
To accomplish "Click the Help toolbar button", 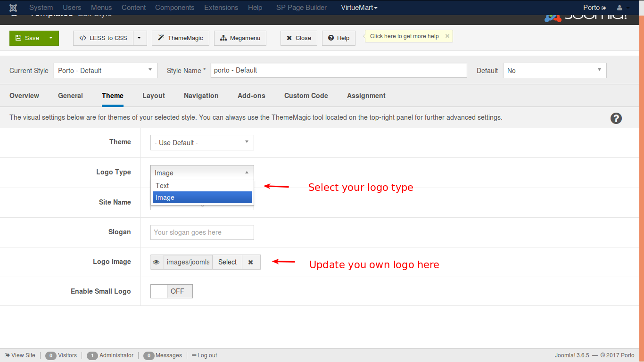I will (x=339, y=38).
